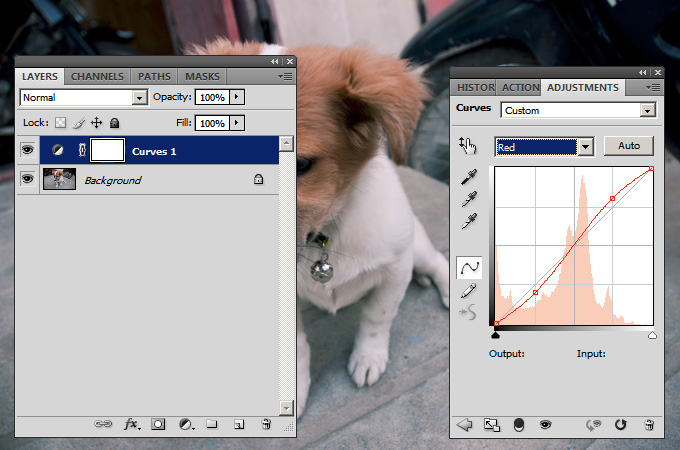This screenshot has width=680, height=450.
Task: Toggle lock all padlock
Action: point(114,123)
